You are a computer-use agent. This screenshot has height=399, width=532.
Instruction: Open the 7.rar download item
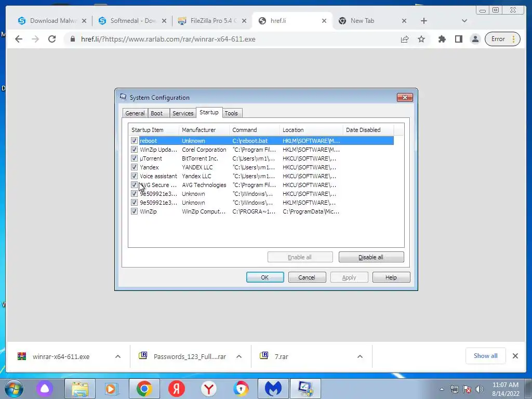click(x=281, y=356)
